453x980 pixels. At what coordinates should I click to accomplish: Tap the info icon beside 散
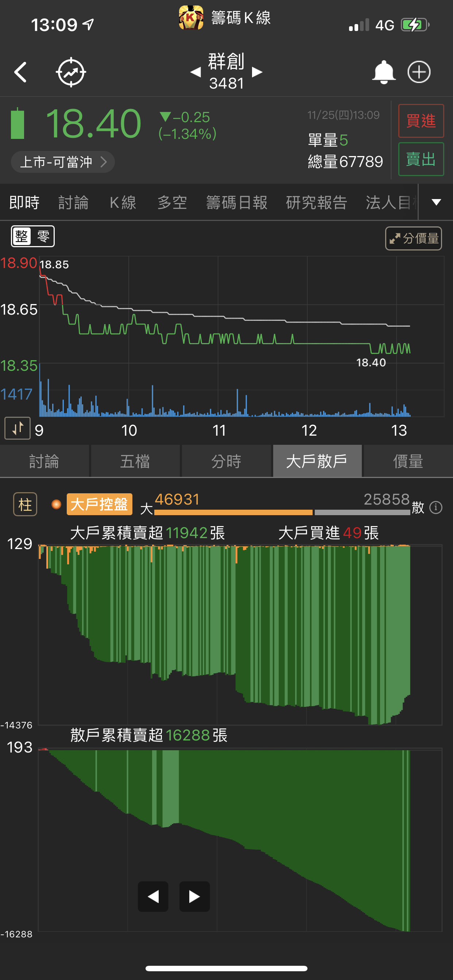435,507
